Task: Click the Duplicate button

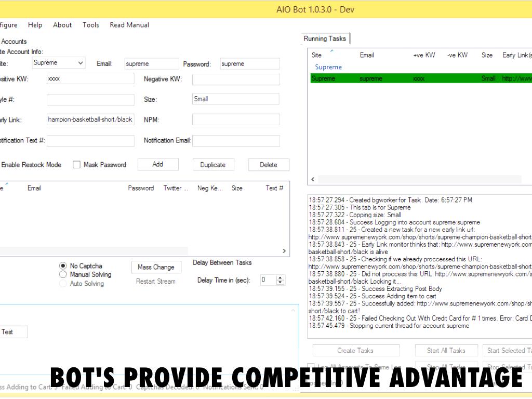Action: pos(212,165)
